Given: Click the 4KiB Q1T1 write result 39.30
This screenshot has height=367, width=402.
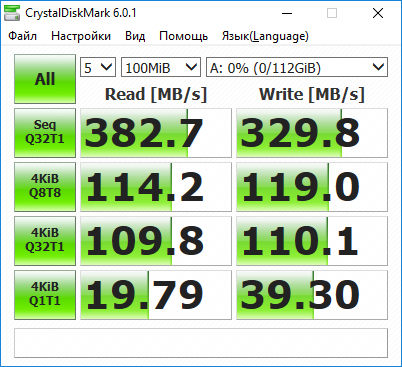Looking at the screenshot, I should (312, 295).
